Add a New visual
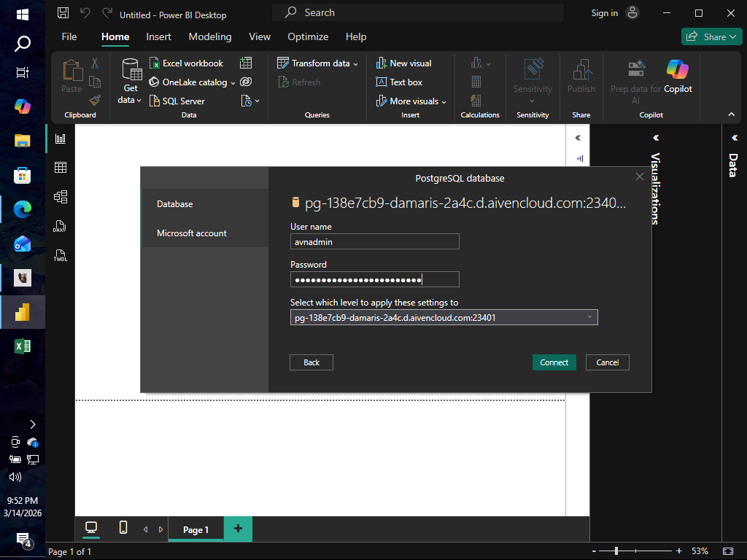 tap(403, 63)
